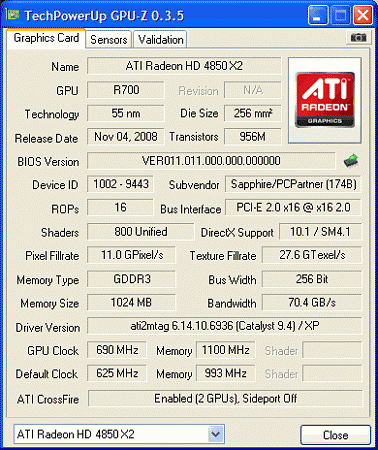This screenshot has height=450, width=378.
Task: Open the Validation tab
Action: (x=161, y=40)
